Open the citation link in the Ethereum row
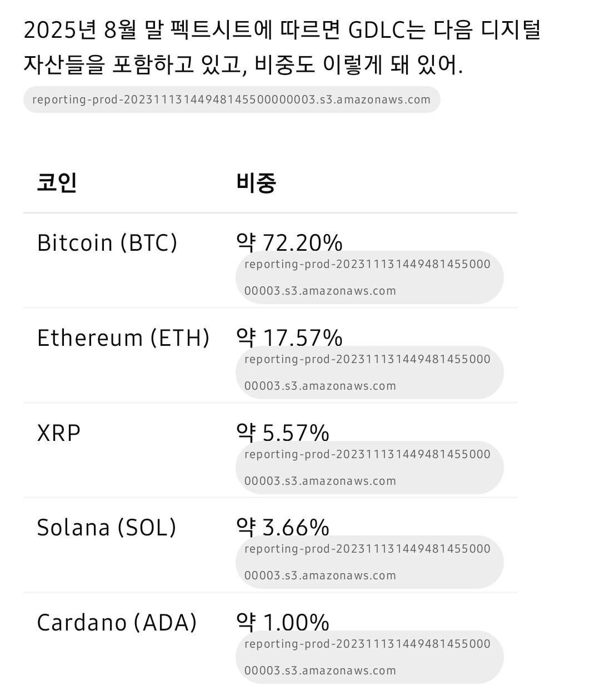Image resolution: width=600 pixels, height=700 pixels. [x=369, y=372]
